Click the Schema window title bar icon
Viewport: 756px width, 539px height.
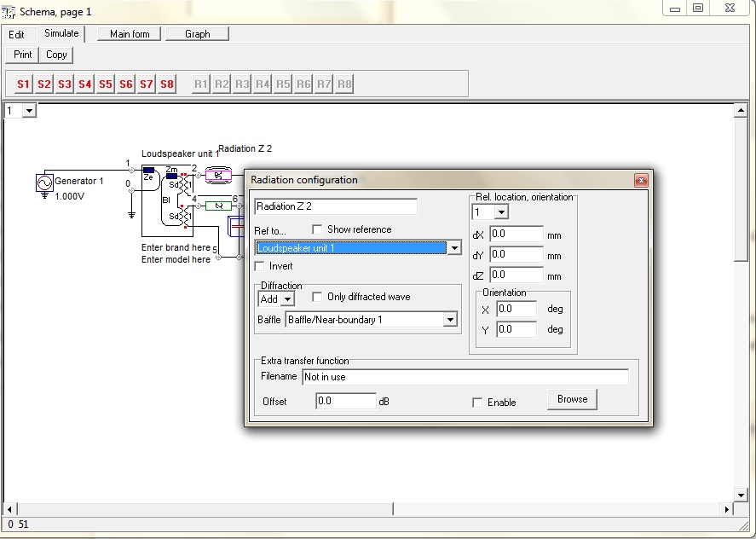click(x=9, y=12)
